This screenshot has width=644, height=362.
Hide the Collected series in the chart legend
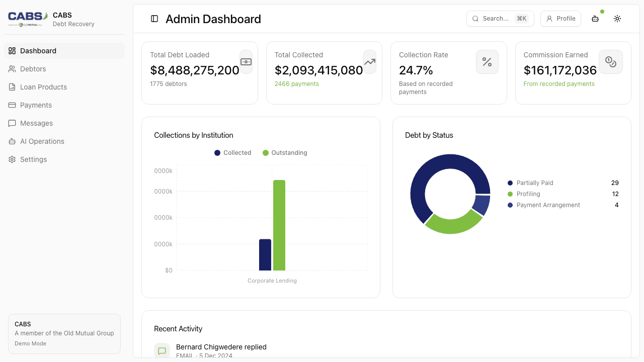coord(232,152)
